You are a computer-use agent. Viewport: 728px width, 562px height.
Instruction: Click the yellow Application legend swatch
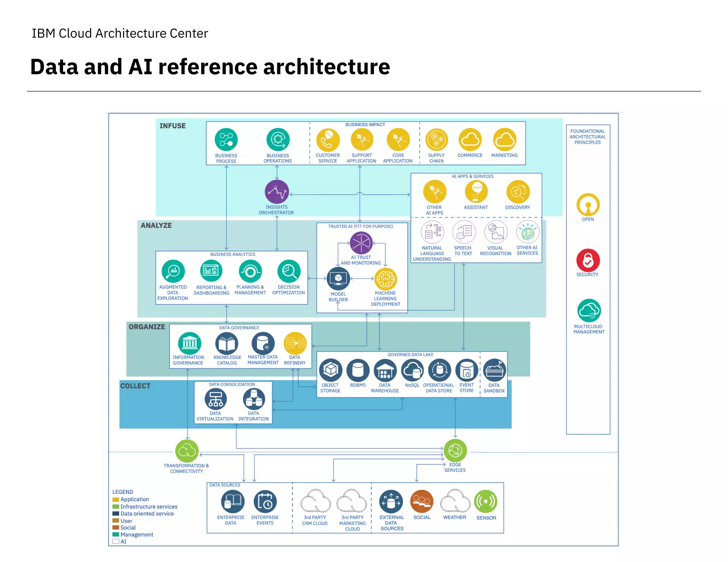[x=116, y=499]
